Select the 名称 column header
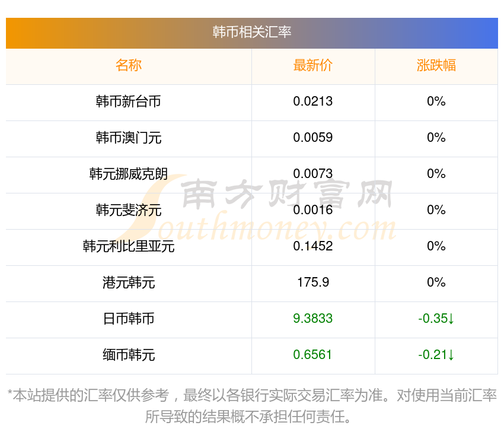504x435 pixels. click(x=129, y=65)
